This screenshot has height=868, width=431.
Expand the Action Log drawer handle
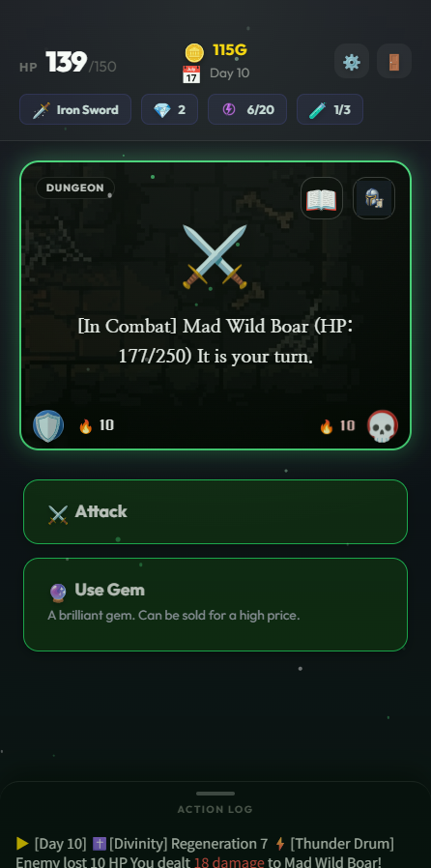click(215, 794)
